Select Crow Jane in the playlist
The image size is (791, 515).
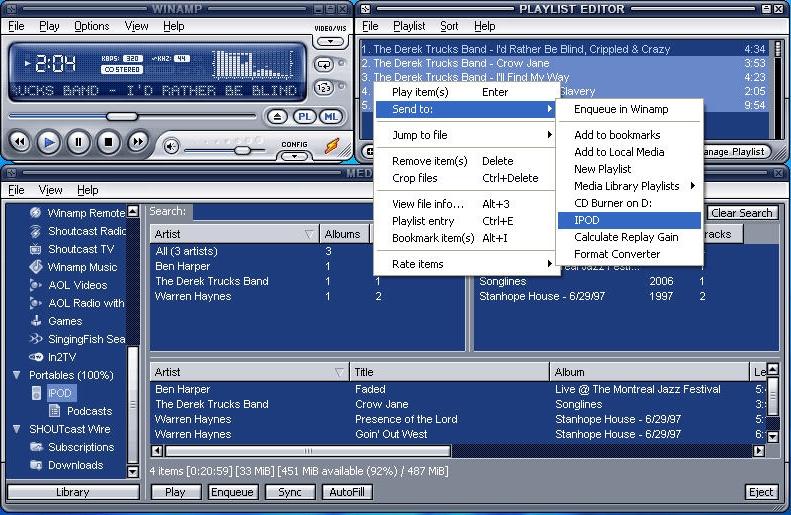pyautogui.click(x=564, y=63)
